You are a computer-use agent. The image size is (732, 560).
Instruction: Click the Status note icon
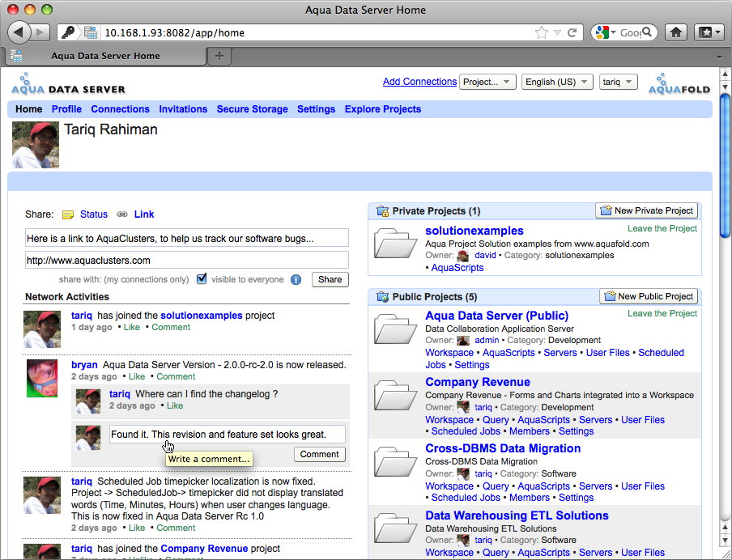(x=68, y=214)
